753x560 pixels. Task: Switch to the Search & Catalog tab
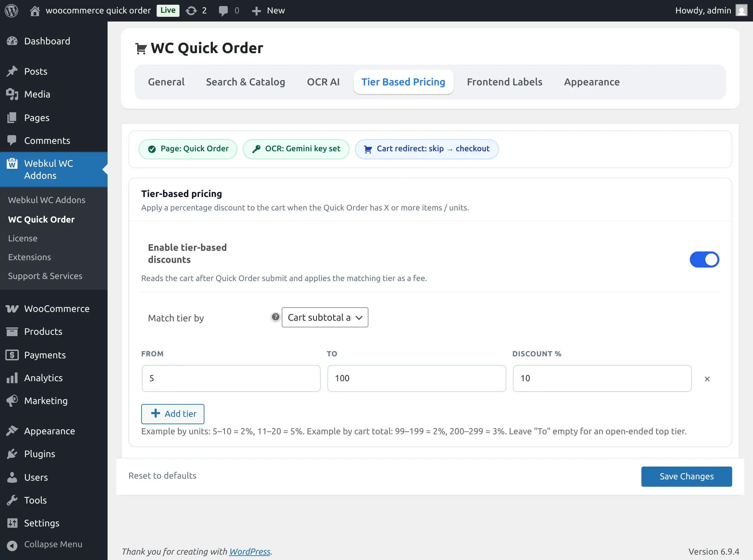pyautogui.click(x=245, y=82)
